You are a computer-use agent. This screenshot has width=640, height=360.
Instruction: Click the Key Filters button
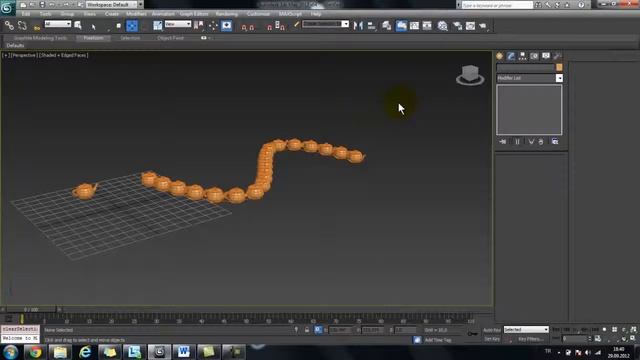530,339
